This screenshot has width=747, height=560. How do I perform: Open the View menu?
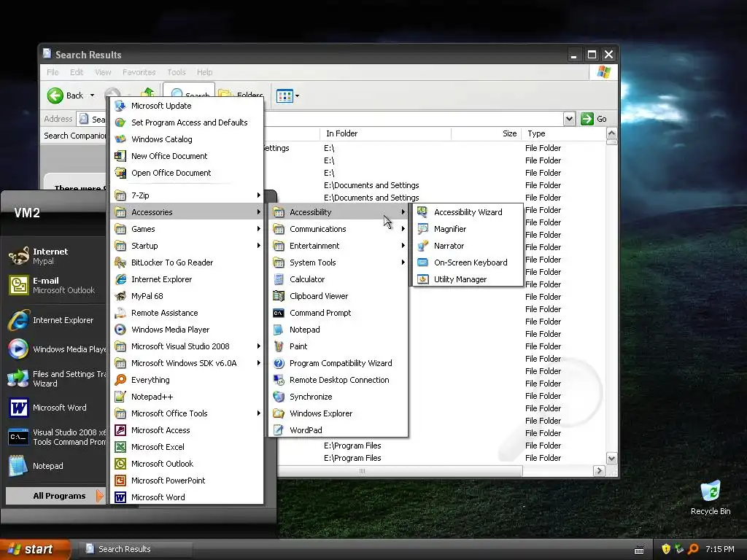(x=103, y=72)
